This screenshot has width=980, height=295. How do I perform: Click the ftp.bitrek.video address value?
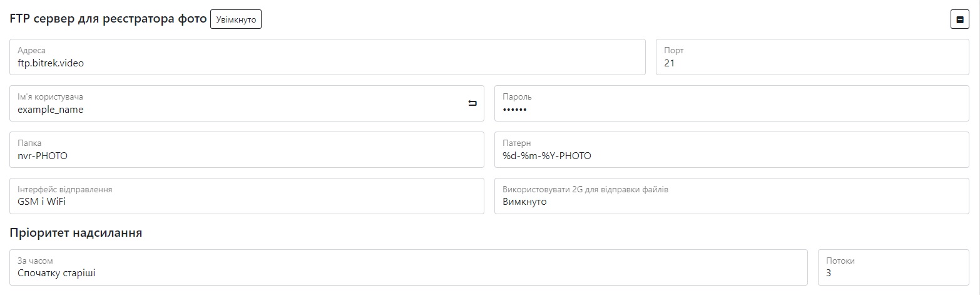tap(51, 63)
